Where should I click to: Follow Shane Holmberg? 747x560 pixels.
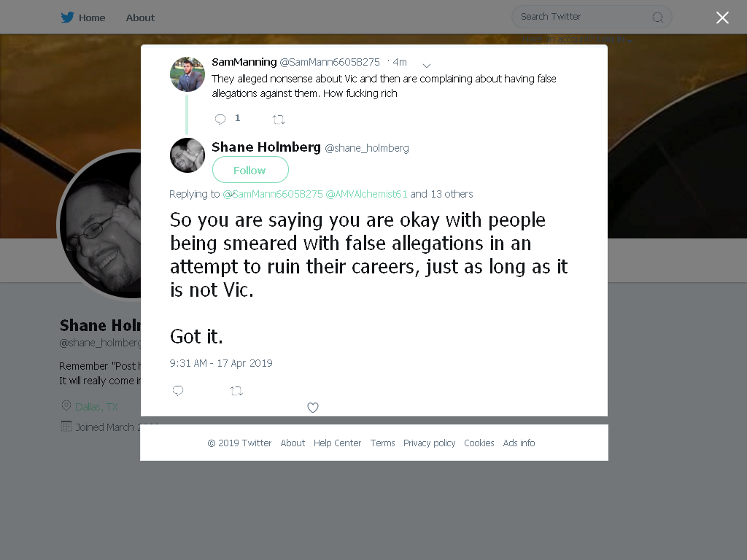[250, 170]
